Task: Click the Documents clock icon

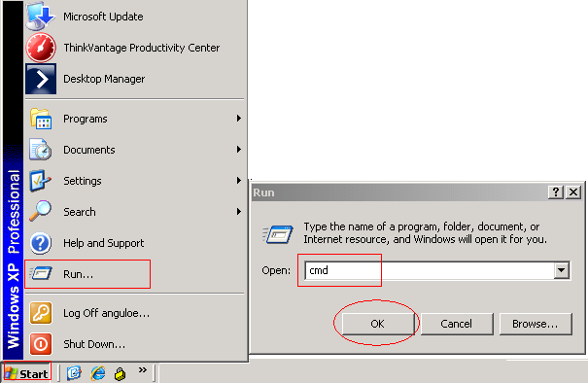Action: coord(41,150)
